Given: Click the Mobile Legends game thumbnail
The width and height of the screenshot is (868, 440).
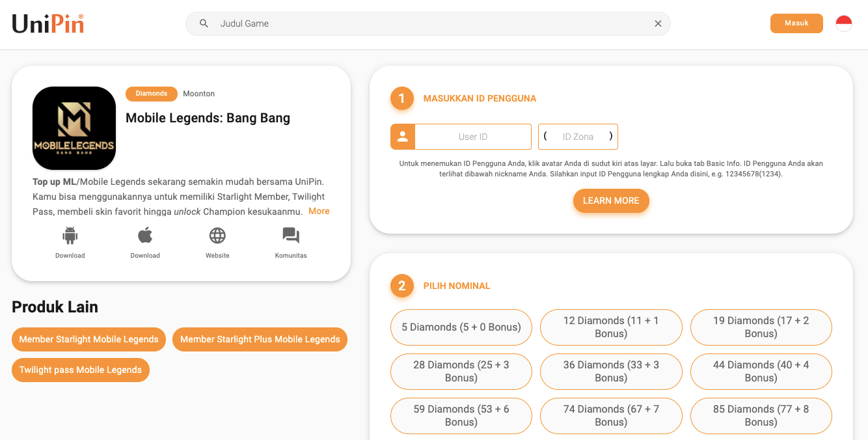Looking at the screenshot, I should pyautogui.click(x=74, y=128).
